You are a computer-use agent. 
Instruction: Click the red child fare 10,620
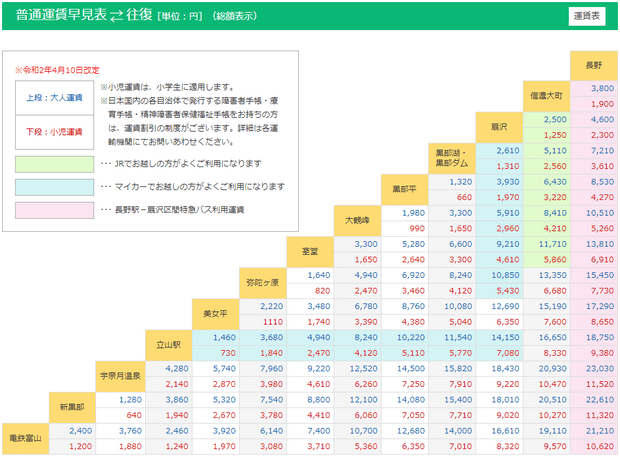coord(600,447)
